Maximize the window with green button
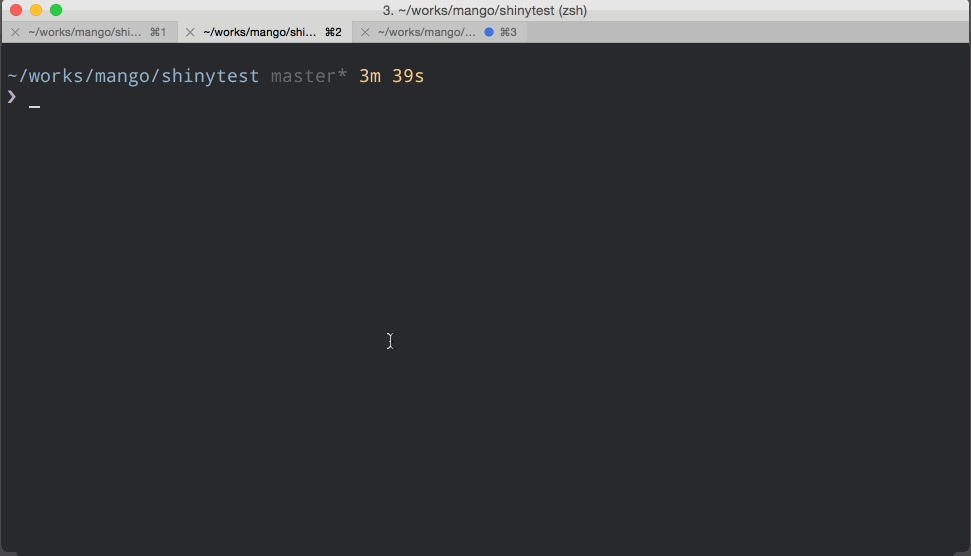The width and height of the screenshot is (971, 556). pyautogui.click(x=56, y=10)
